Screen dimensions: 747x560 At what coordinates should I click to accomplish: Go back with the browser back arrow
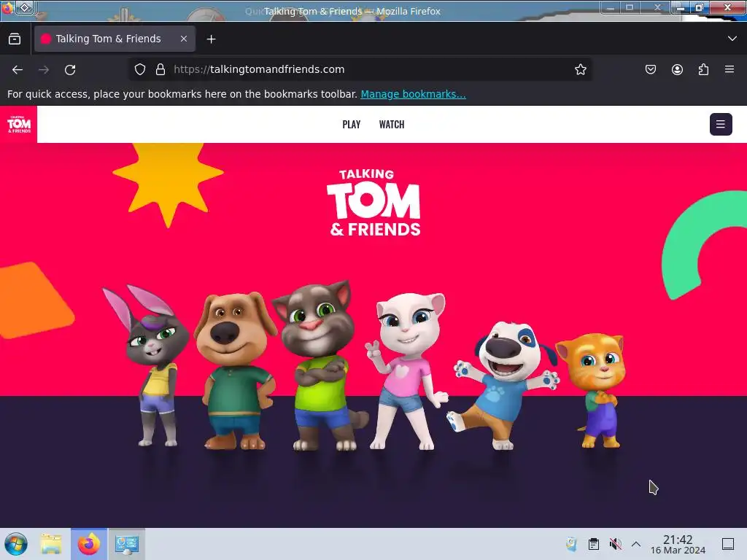tap(18, 69)
